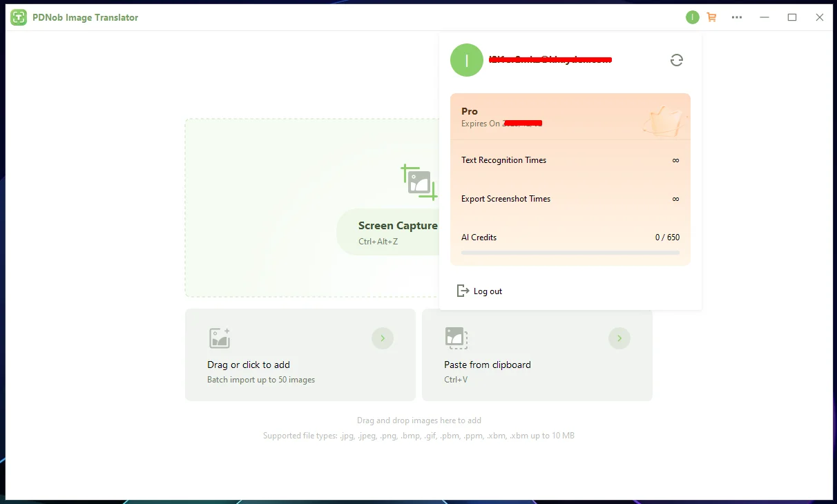Click the large avatar in the account panel
The image size is (837, 504).
(467, 60)
